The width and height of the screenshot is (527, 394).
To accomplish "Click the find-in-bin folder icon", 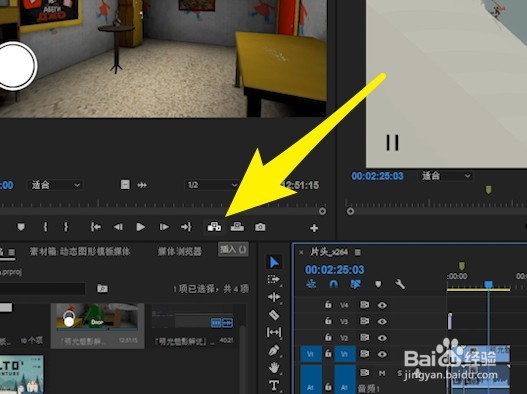I will [x=102, y=288].
